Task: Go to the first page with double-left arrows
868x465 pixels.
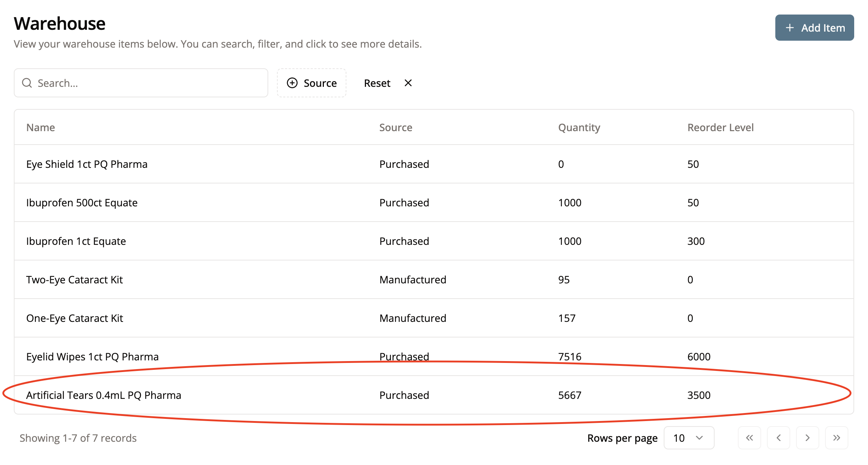Action: [749, 438]
